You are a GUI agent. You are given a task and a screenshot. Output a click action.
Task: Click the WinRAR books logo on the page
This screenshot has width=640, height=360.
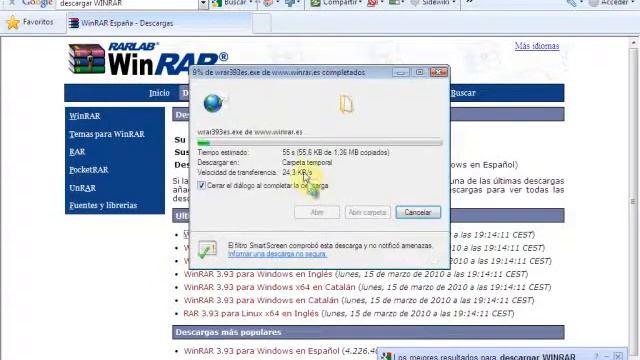tap(87, 59)
